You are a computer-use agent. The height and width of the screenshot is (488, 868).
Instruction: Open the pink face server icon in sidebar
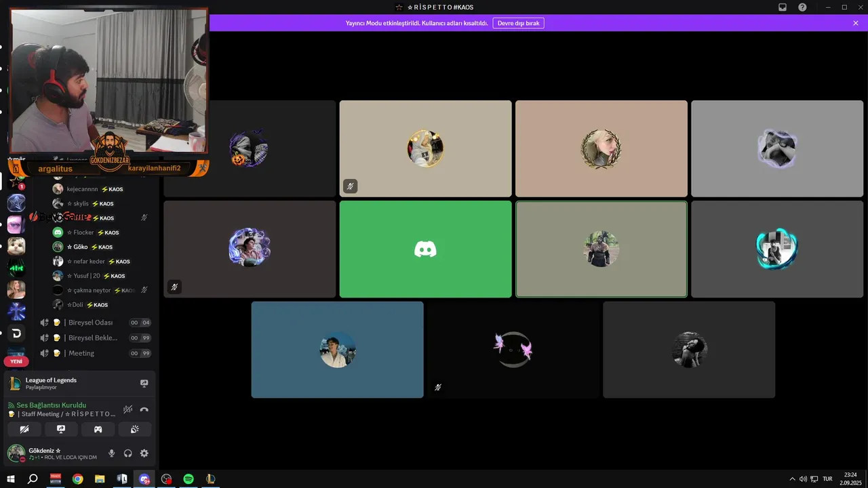click(16, 224)
